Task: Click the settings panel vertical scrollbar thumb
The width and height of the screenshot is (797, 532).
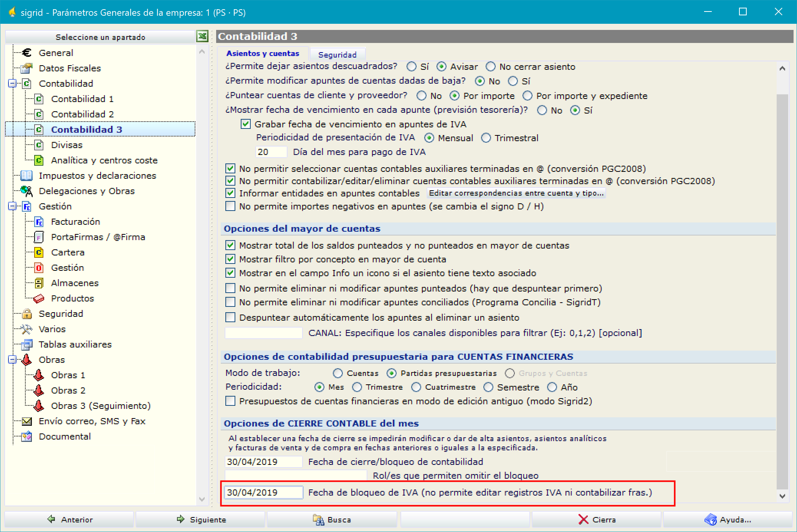Action: point(782,292)
